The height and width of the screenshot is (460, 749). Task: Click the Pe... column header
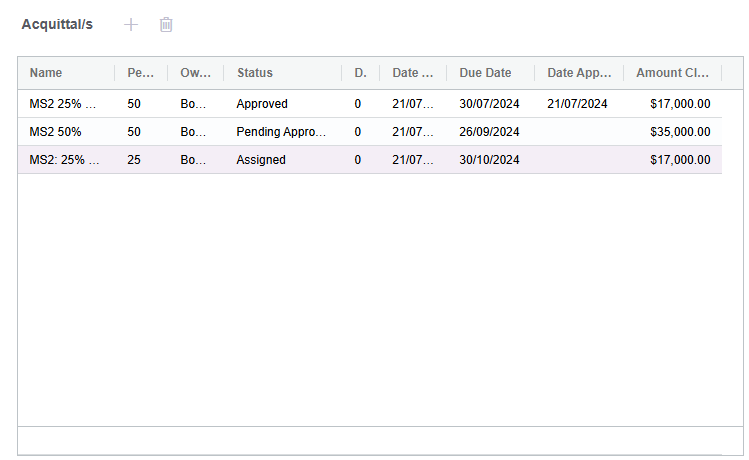(x=140, y=73)
